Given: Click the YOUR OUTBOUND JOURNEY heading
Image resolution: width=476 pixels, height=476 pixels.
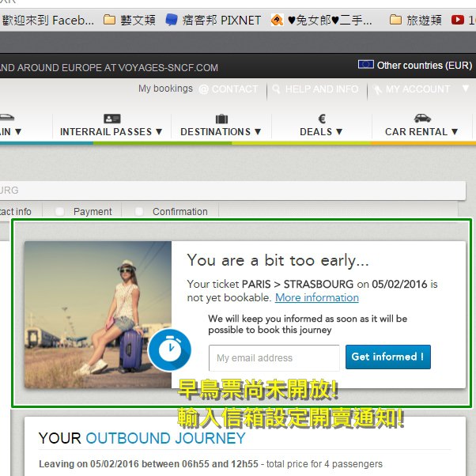Looking at the screenshot, I should [142, 438].
